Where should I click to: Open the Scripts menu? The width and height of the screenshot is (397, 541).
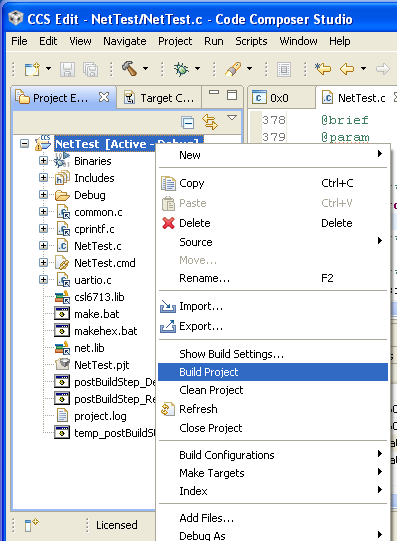click(x=251, y=41)
